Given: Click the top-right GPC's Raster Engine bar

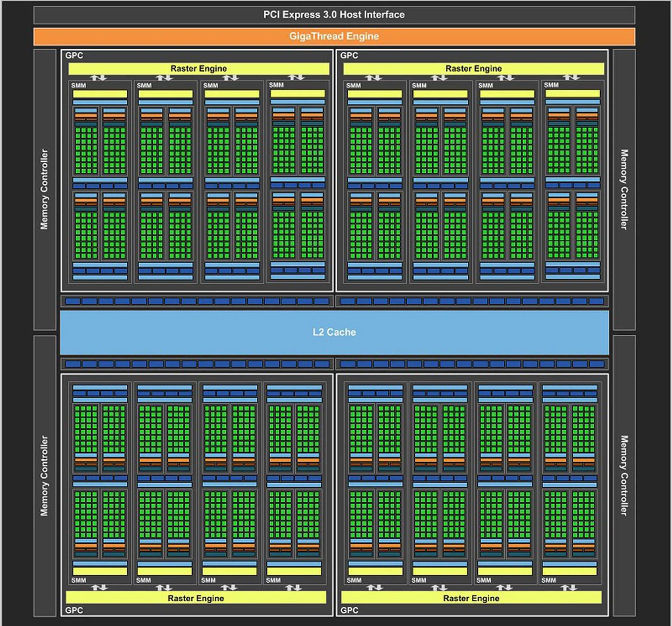Looking at the screenshot, I should click(473, 69).
